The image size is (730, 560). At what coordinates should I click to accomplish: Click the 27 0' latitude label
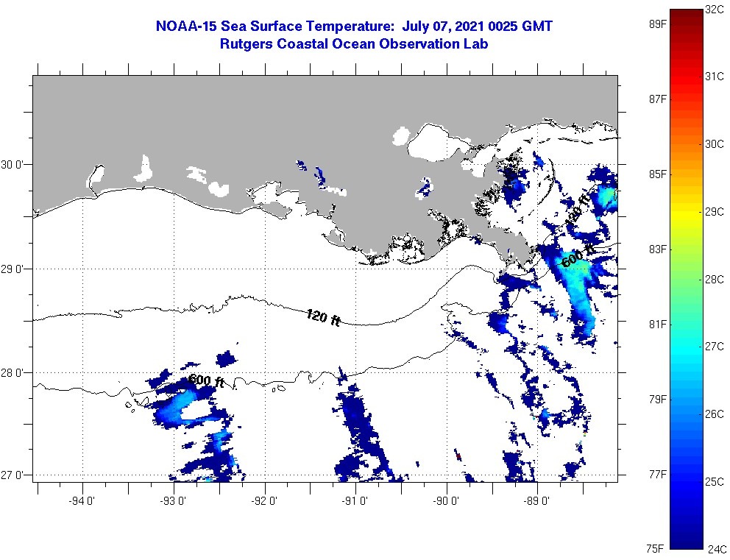[12, 475]
